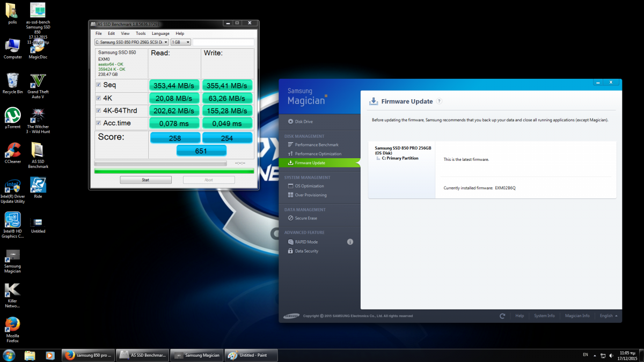Open the Tools menu in AS SSD Benchmark
Screen dimensions: 644x362
(141, 33)
